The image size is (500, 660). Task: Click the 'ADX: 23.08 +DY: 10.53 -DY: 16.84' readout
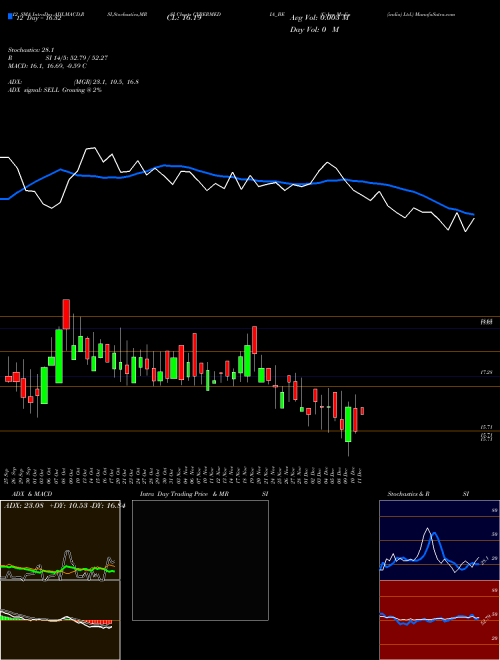[64, 506]
